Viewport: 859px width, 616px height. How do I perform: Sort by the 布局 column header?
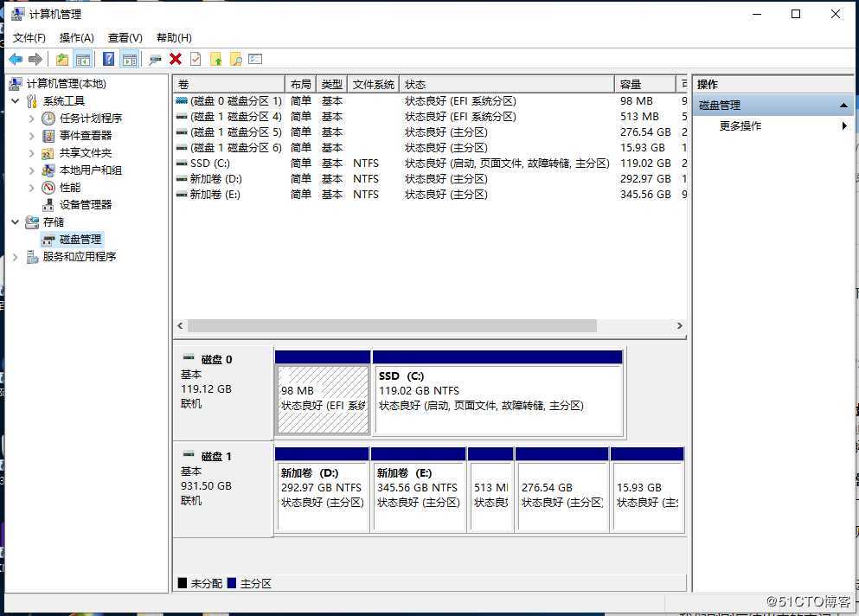300,85
